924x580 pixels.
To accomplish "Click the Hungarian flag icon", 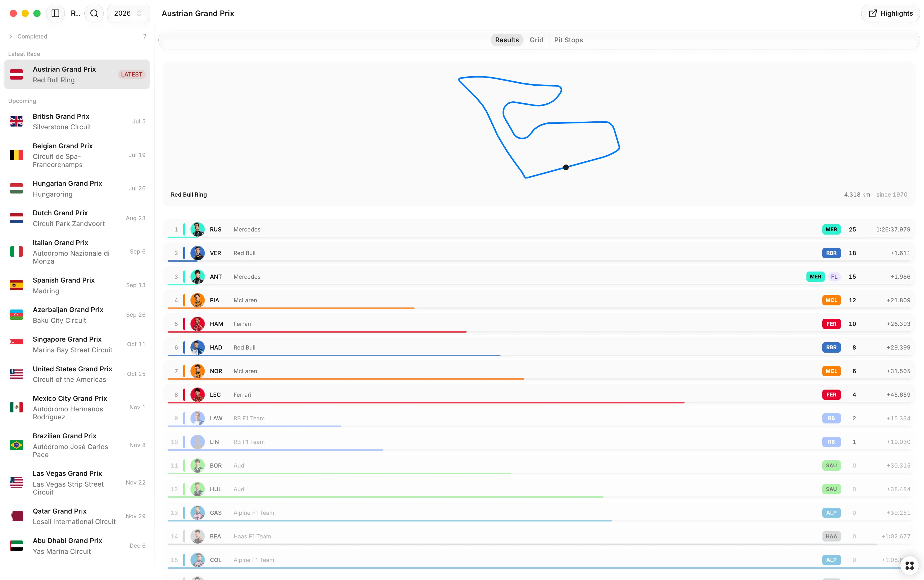I will [16, 188].
